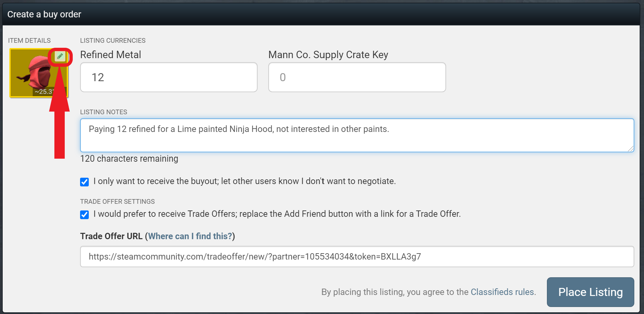Click the "replace the Add Friend button" label text
This screenshot has width=644, height=314.
(x=300, y=214)
